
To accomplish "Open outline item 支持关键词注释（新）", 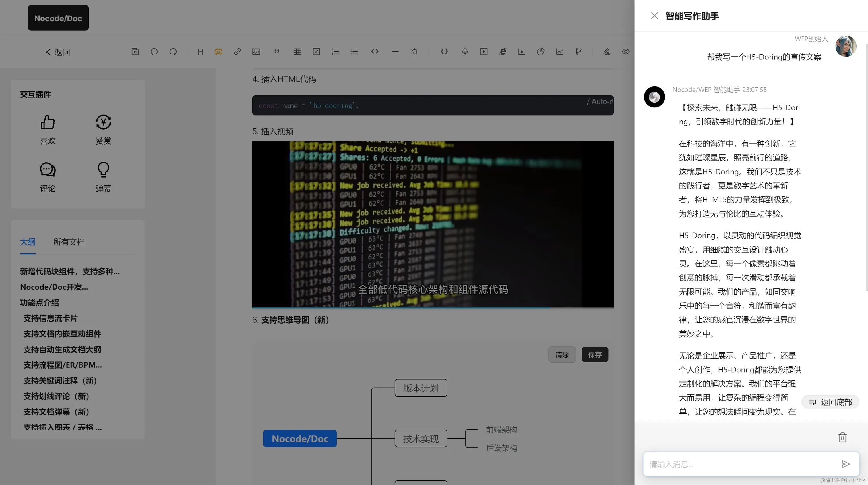I will click(60, 380).
